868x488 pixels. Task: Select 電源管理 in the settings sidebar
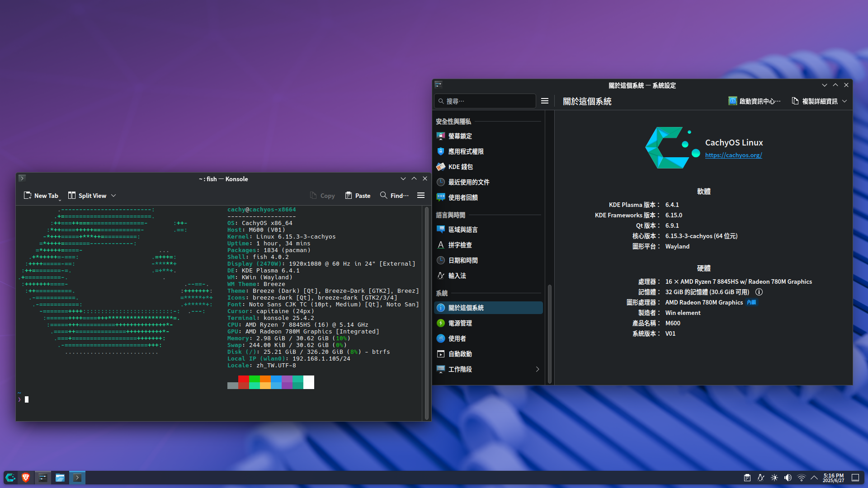(x=460, y=323)
